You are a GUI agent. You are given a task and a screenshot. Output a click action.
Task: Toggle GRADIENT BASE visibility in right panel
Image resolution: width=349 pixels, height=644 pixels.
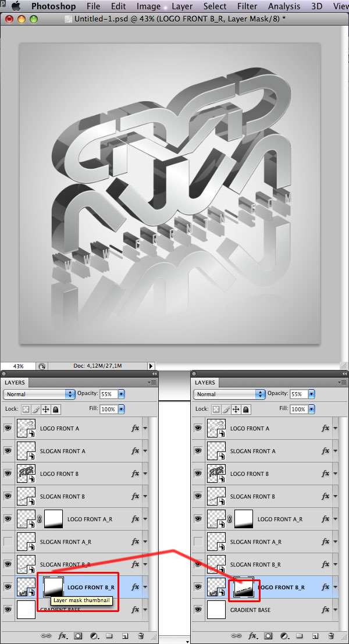(198, 610)
